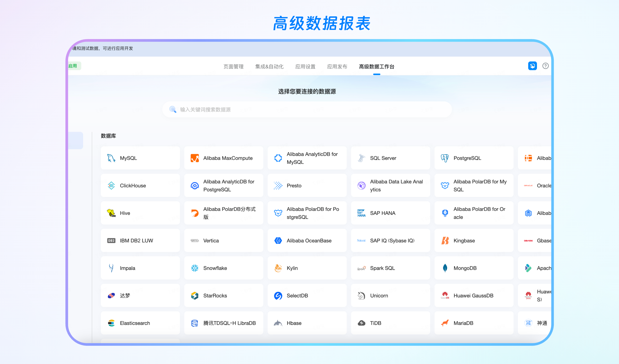This screenshot has height=364, width=619.
Task: Open the 应用发布 tab
Action: (x=337, y=67)
